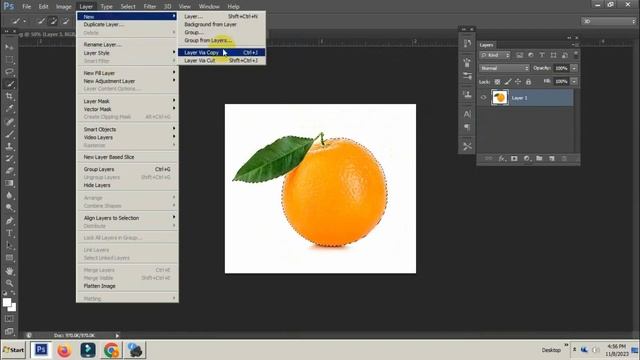Select the Brush tool in toolbox
This screenshot has width=640, height=360.
click(9, 134)
